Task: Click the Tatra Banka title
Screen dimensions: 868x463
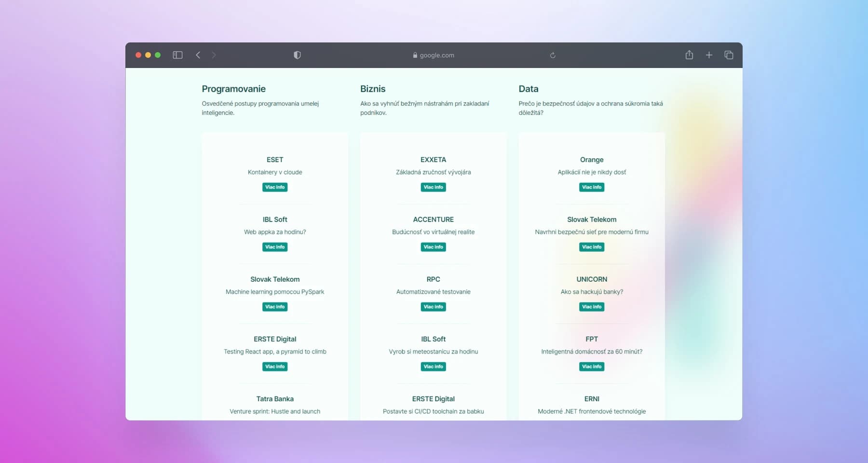Action: point(275,399)
